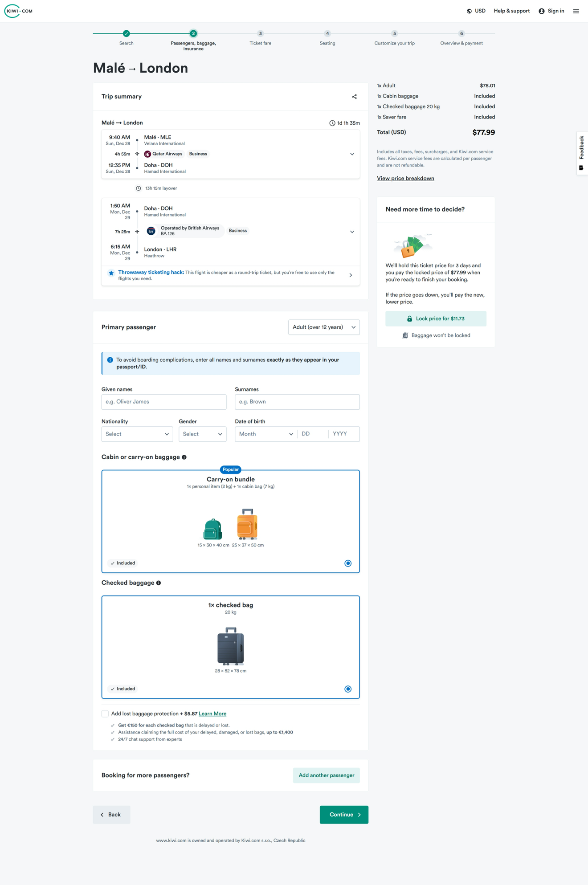Click the share trip icon
The width and height of the screenshot is (588, 885).
pyautogui.click(x=354, y=97)
